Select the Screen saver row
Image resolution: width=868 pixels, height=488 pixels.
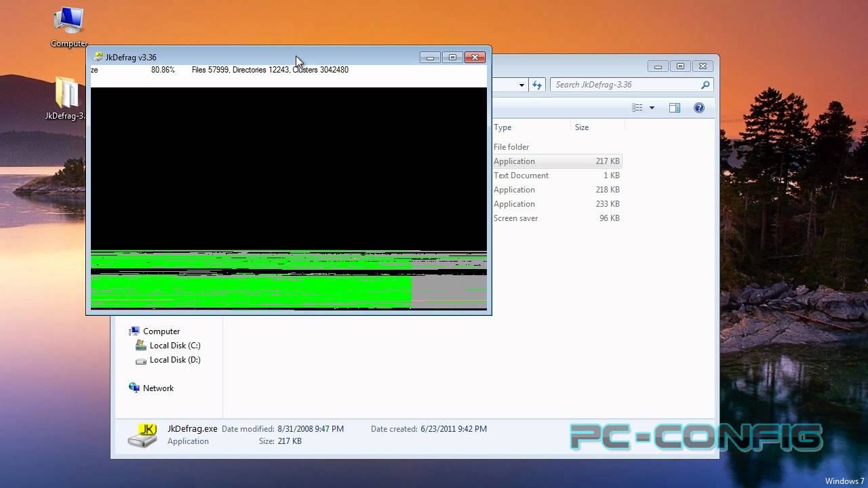tap(557, 218)
